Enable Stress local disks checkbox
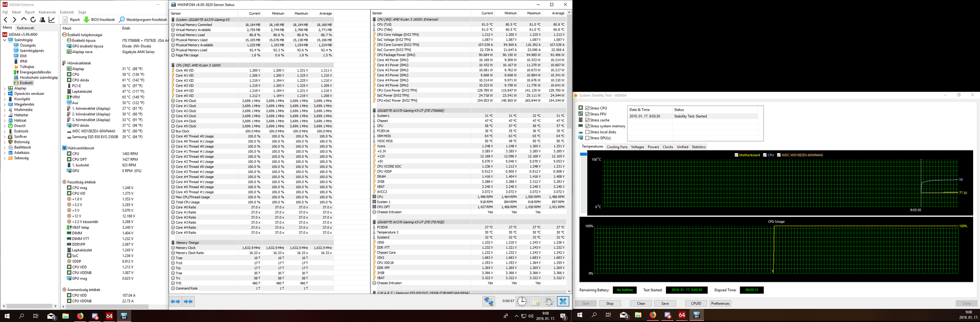This screenshot has height=322, width=980. point(587,132)
